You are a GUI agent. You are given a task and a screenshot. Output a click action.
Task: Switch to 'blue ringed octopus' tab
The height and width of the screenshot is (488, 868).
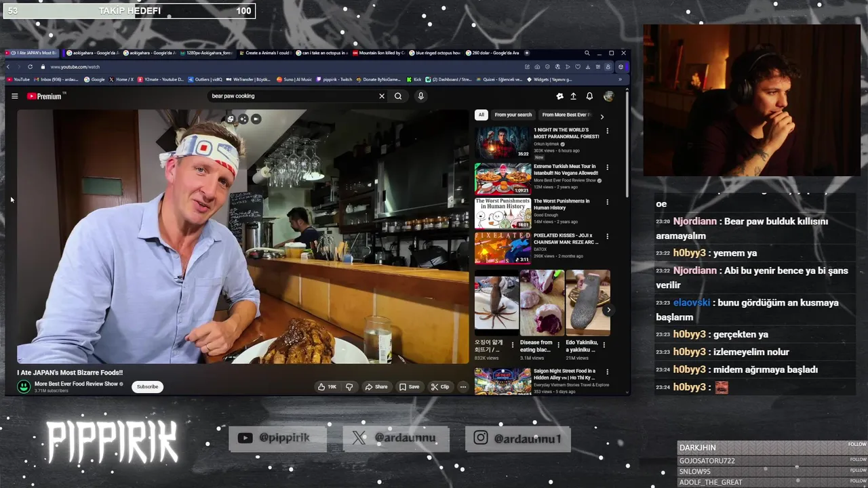435,53
